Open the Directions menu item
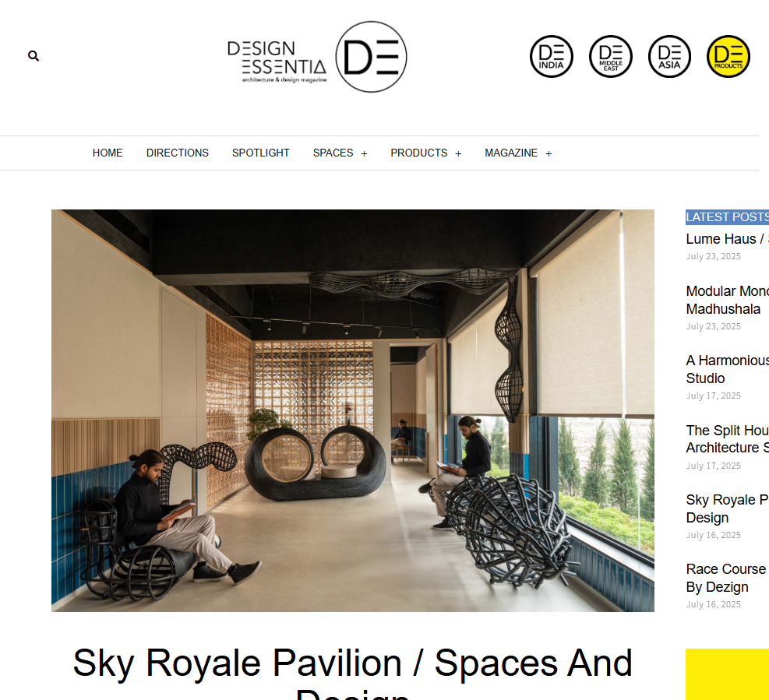This screenshot has width=769, height=700. 178,153
